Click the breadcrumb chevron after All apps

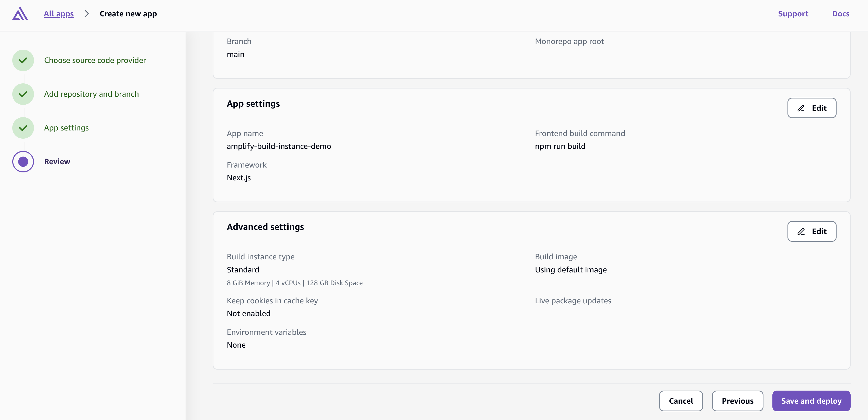pyautogui.click(x=87, y=14)
